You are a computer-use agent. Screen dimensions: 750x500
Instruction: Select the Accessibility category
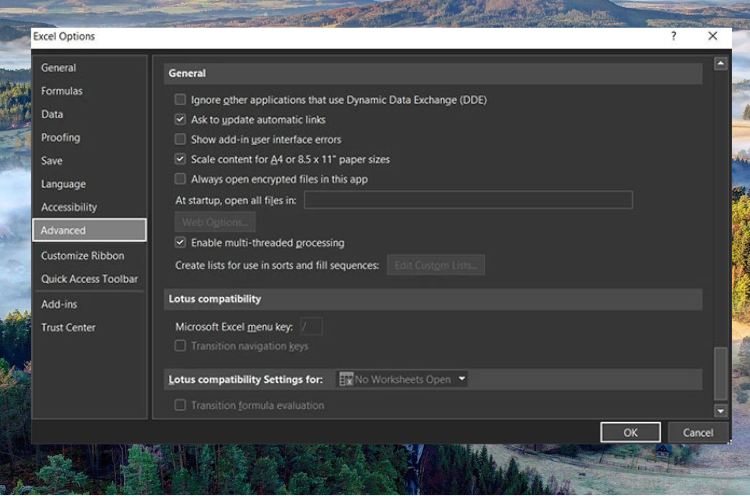coord(69,207)
